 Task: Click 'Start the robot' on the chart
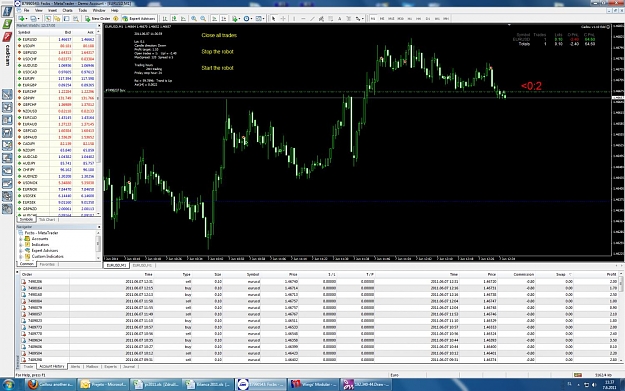tap(217, 68)
